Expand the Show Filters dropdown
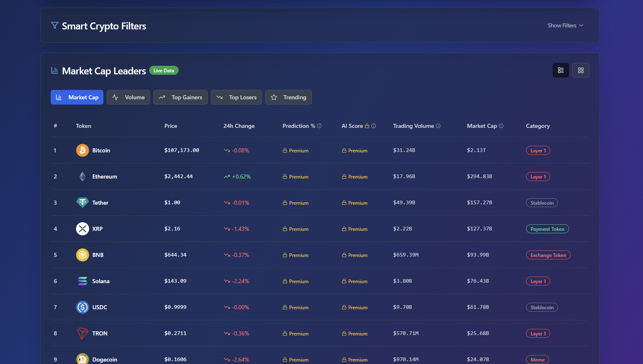This screenshot has height=364, width=643. tap(566, 25)
